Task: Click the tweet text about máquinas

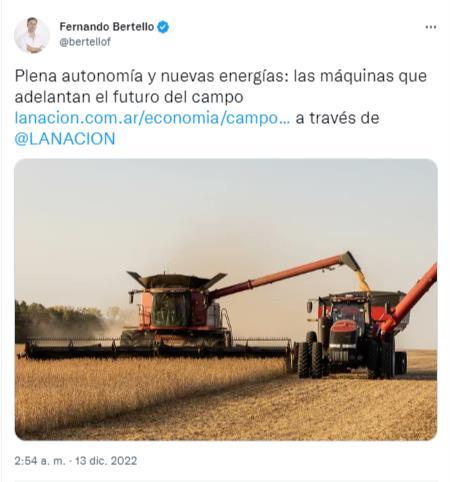Action: click(221, 86)
